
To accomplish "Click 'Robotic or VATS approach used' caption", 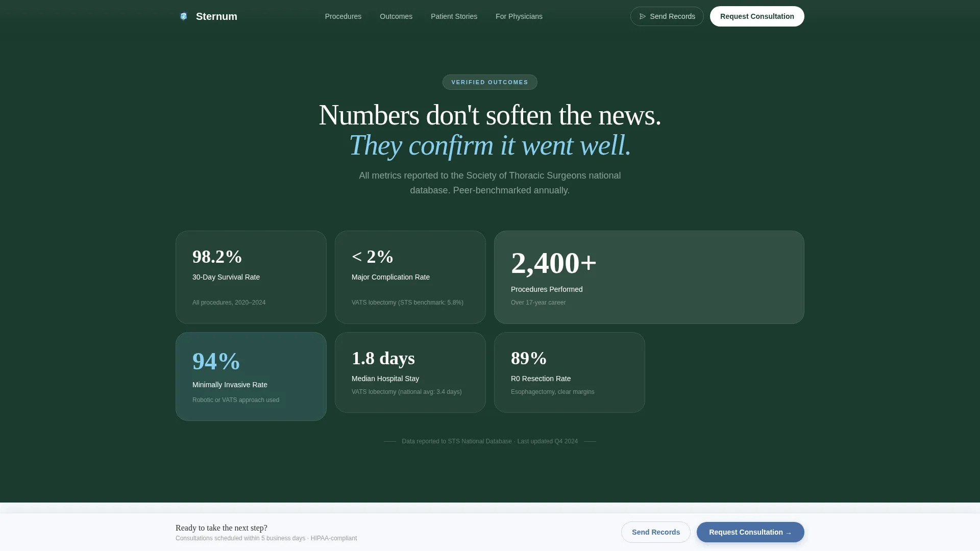I will [236, 400].
